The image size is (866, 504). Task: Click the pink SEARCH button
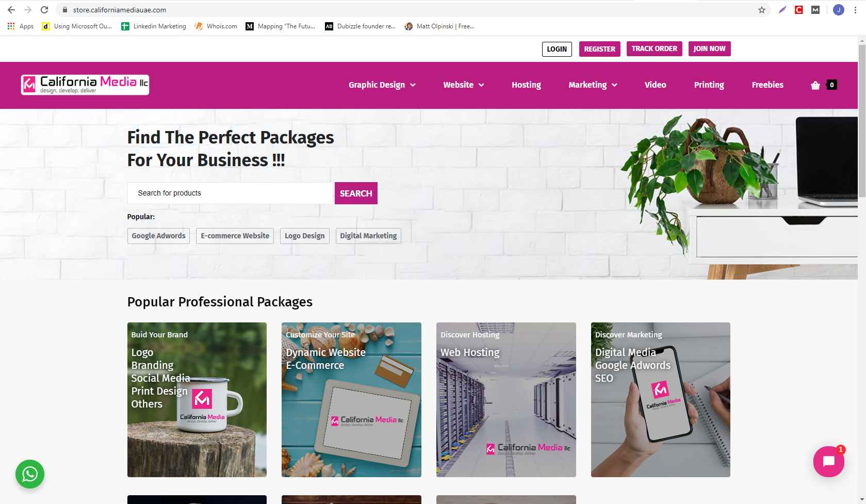coord(356,193)
